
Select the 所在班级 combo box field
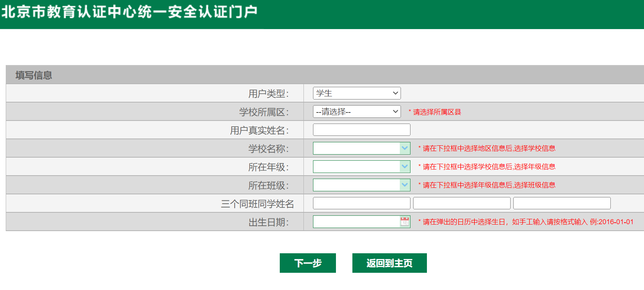coord(356,185)
